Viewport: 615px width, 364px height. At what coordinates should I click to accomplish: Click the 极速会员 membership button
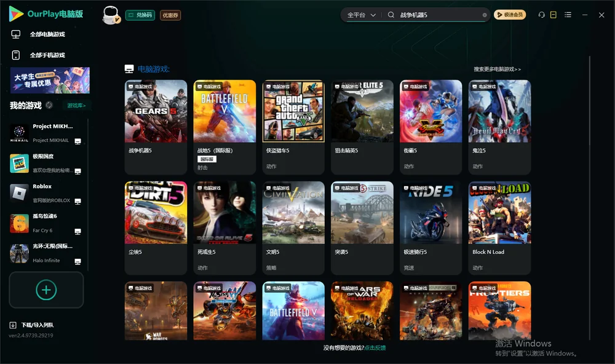[509, 15]
